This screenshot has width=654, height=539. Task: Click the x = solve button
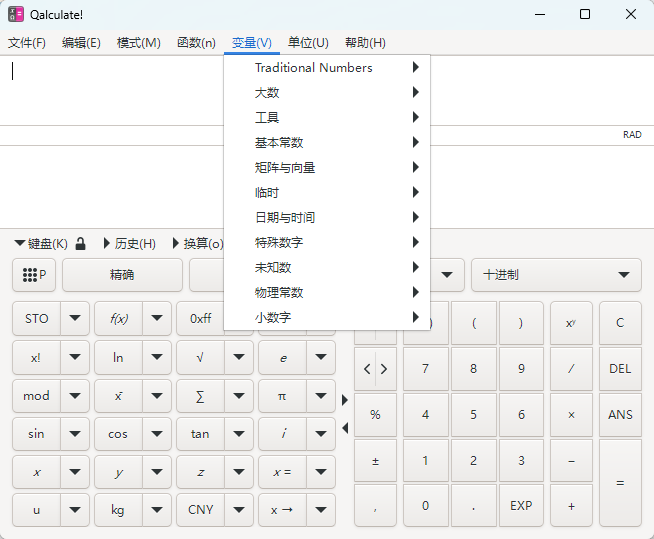[x=282, y=472]
